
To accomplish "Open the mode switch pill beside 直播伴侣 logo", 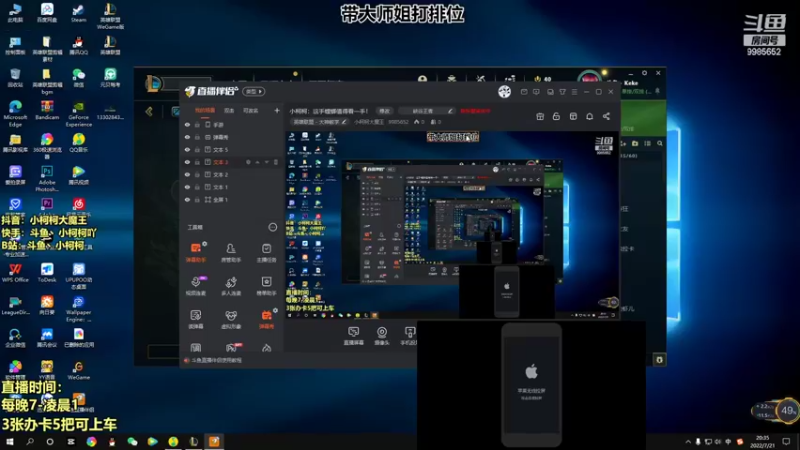I will [x=254, y=92].
